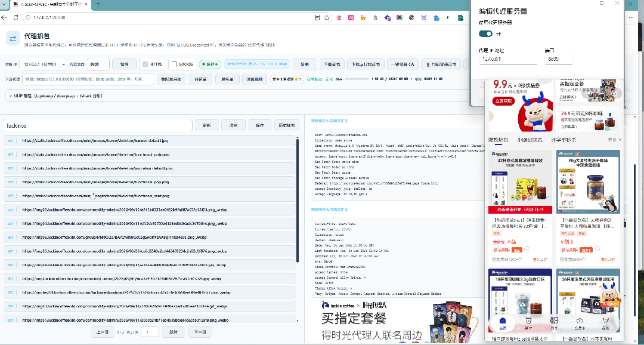
Task: Click the proxy port field showing 8899
Action: (98, 64)
